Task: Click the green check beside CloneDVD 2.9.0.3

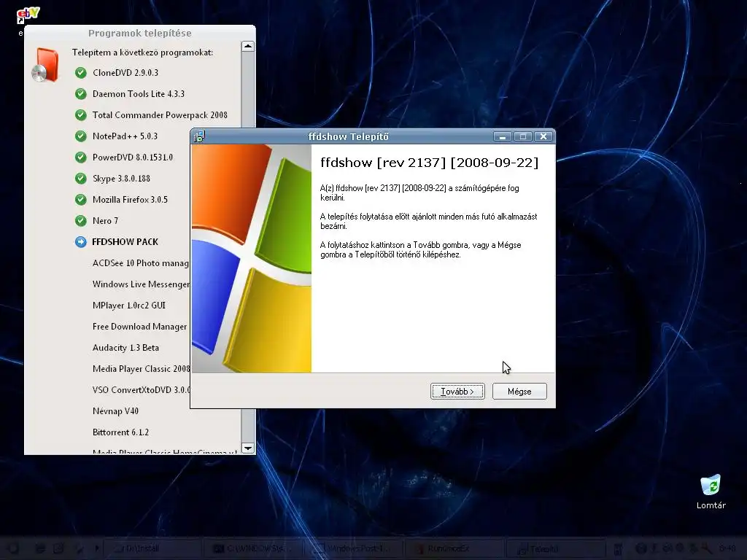Action: tap(81, 73)
